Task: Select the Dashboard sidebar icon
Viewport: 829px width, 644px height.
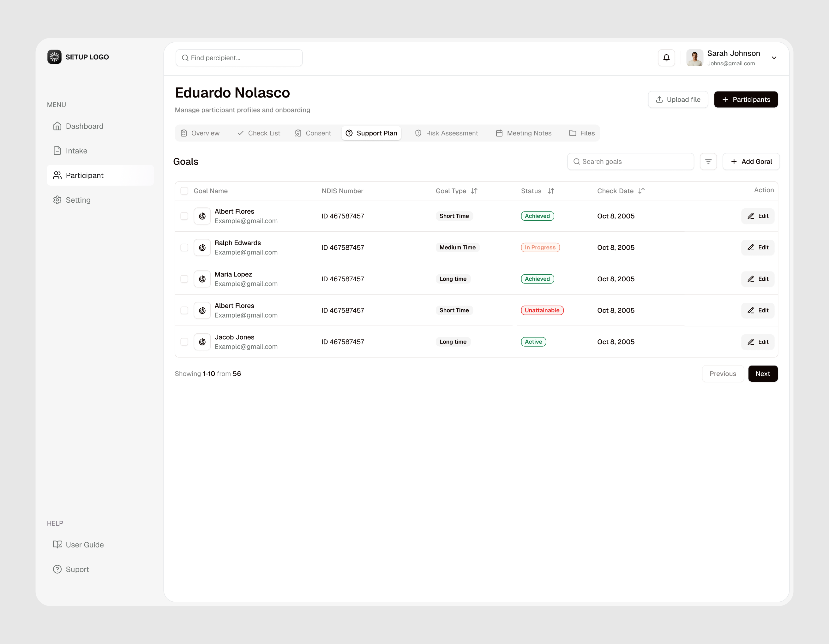Action: [x=57, y=126]
